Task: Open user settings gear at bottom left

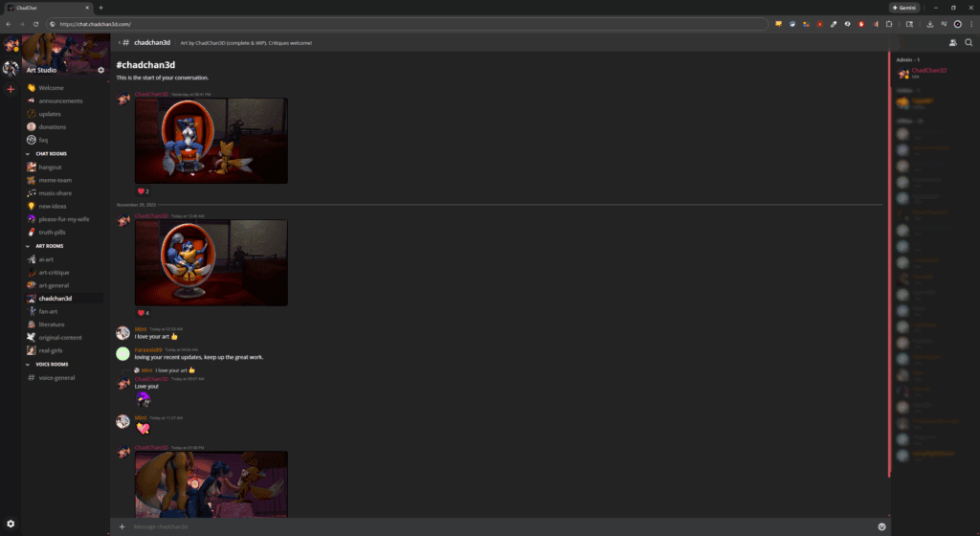Action: 11,522
